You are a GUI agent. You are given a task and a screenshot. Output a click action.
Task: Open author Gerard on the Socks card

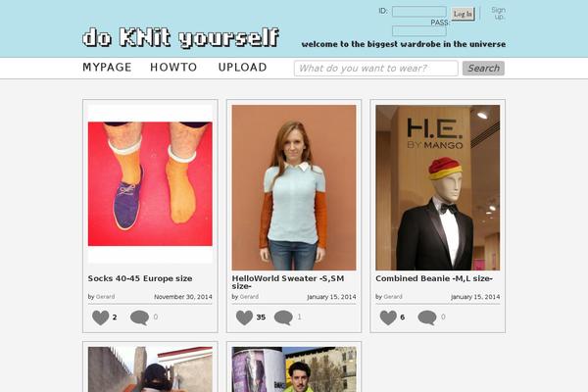tap(105, 297)
